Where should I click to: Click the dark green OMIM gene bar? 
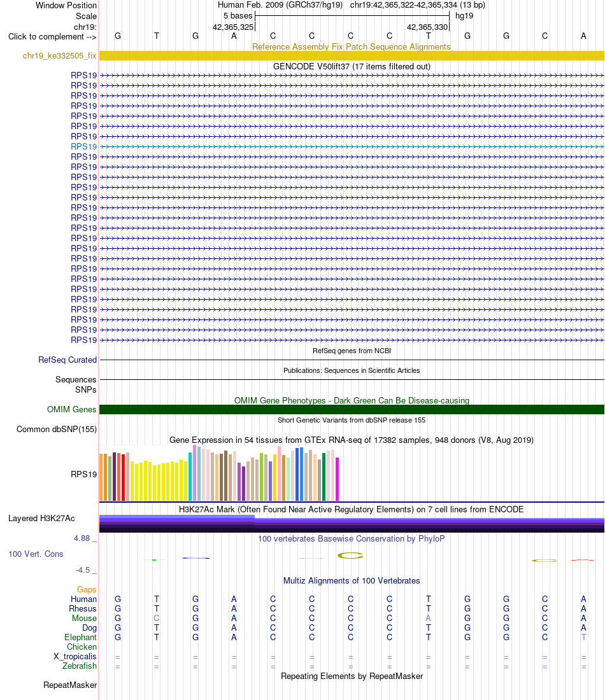pos(352,409)
